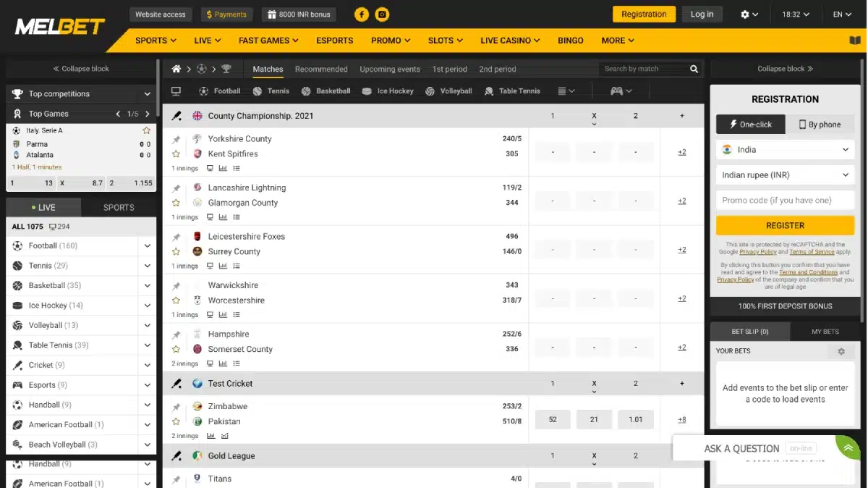The width and height of the screenshot is (868, 488).
Task: Open MELBET Facebook page icon
Action: point(361,14)
